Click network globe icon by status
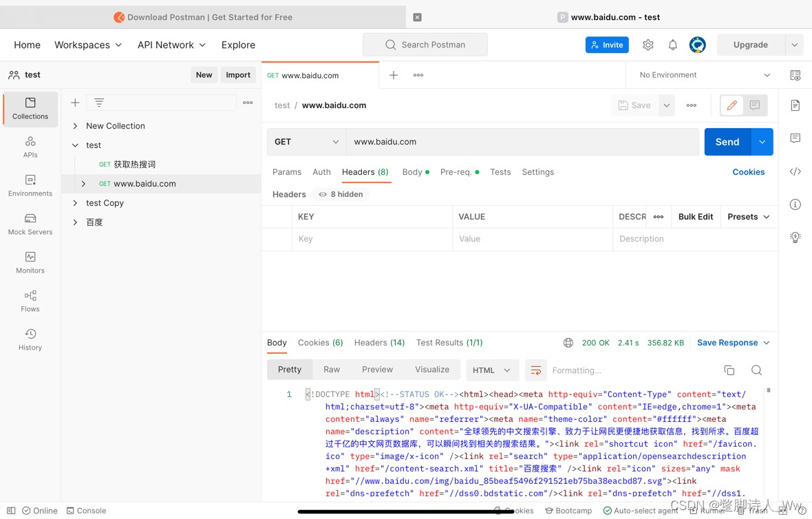The width and height of the screenshot is (812, 519). (x=568, y=343)
